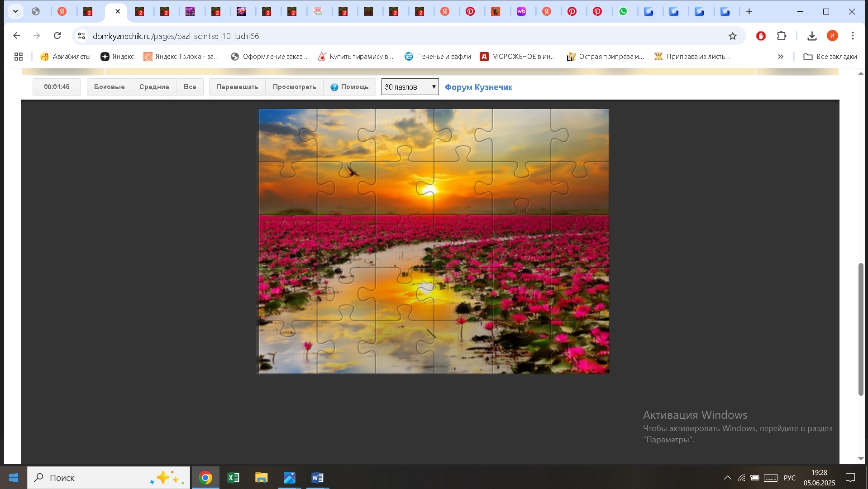Screen dimensions: 868x489
Task: Close the active puzzle tab
Action: tap(118, 11)
